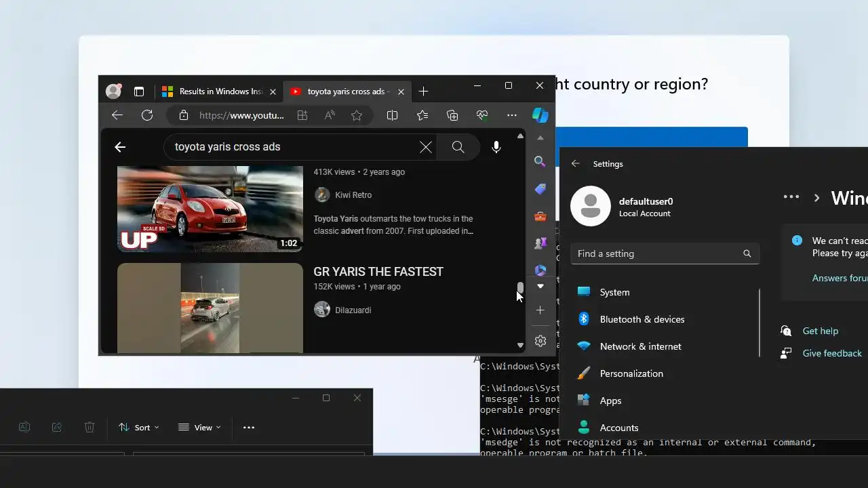Launch Copilot from Edge toolbar
The width and height of the screenshot is (868, 488).
[540, 115]
